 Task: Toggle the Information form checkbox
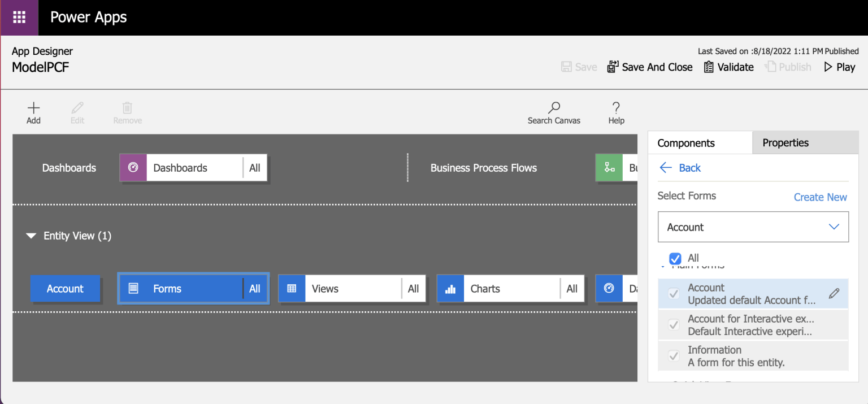click(x=674, y=356)
